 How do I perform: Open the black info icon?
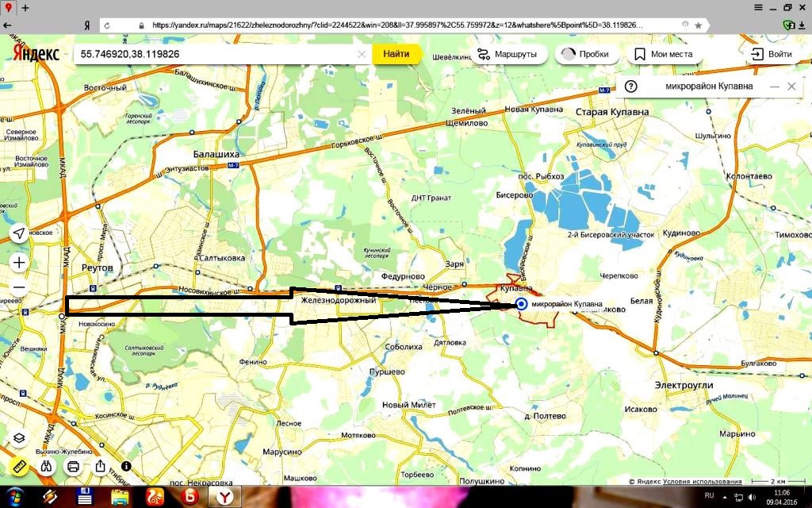click(x=125, y=466)
